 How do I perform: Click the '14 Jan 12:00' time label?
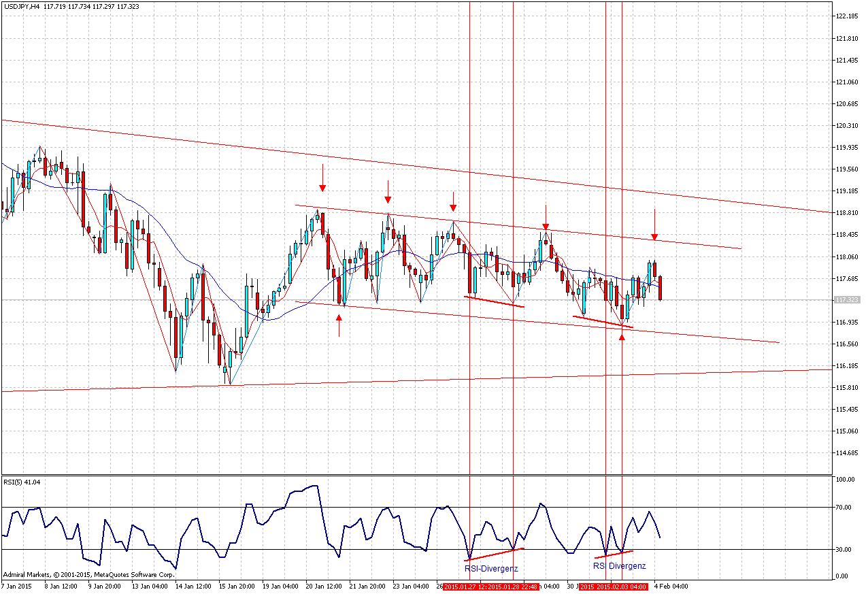[x=193, y=586]
